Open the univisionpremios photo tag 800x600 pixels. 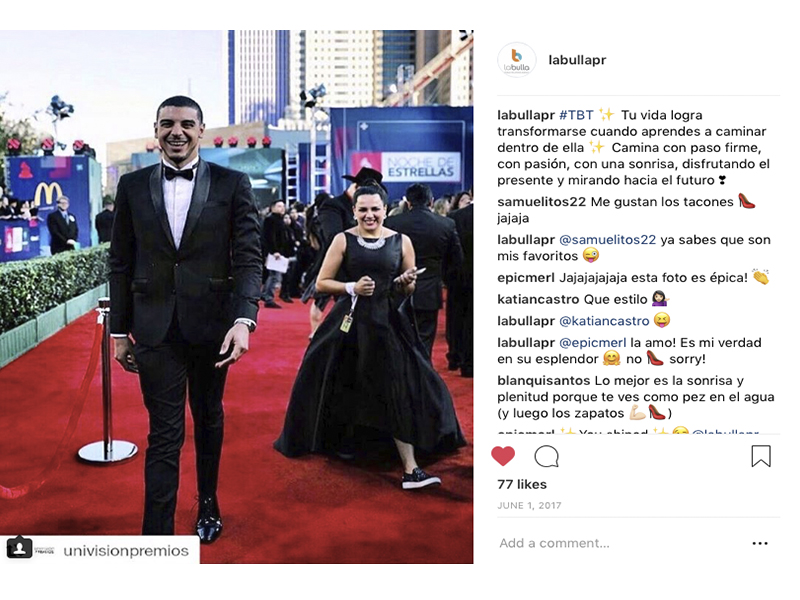pyautogui.click(x=126, y=551)
